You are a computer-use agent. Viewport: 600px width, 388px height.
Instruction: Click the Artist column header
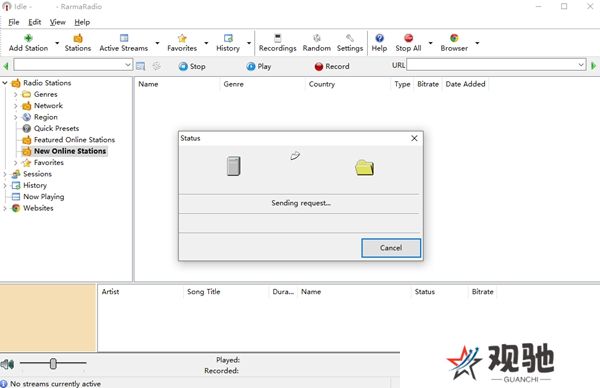pyautogui.click(x=141, y=292)
